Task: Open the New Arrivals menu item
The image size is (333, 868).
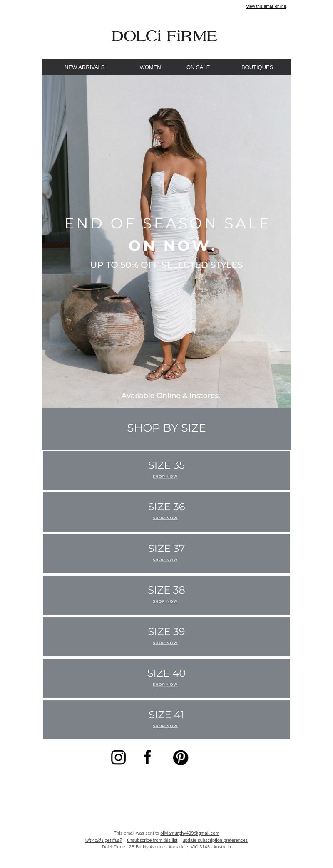Action: tap(84, 67)
